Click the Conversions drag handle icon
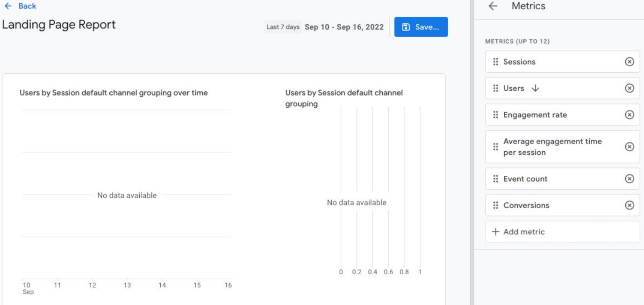Image resolution: width=644 pixels, height=305 pixels. pyautogui.click(x=495, y=205)
